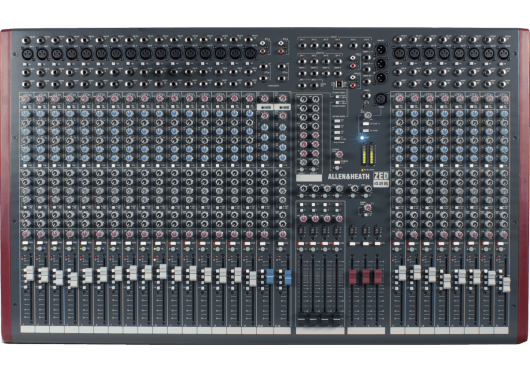The image size is (530, 371).
Task: Click the talkback level knob below headphone jack
Action: 368,115
